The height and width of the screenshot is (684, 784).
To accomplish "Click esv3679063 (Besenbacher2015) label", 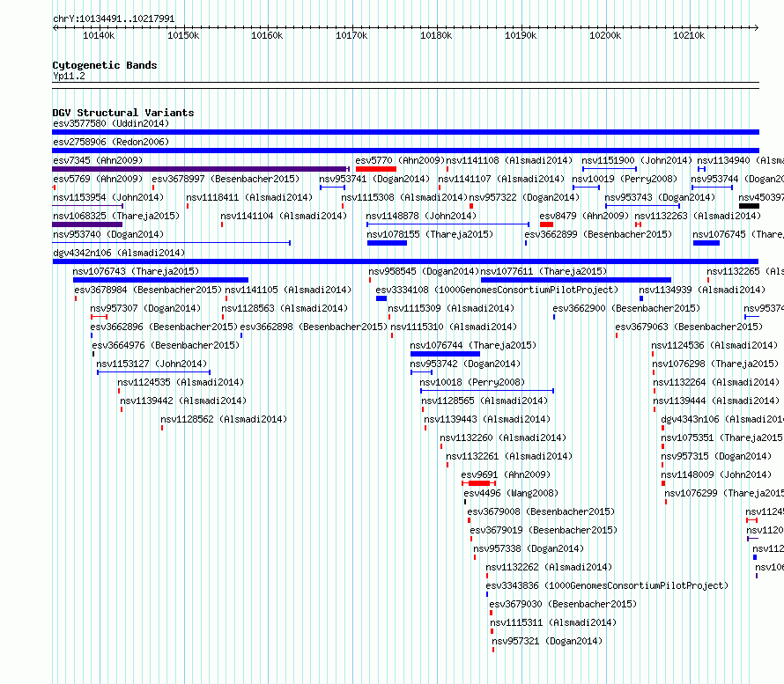I will point(689,327).
